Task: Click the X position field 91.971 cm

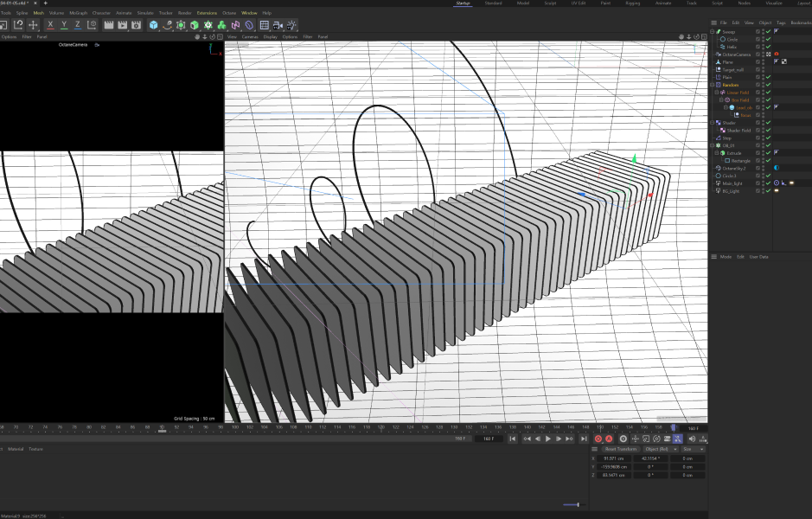Action: [614, 458]
